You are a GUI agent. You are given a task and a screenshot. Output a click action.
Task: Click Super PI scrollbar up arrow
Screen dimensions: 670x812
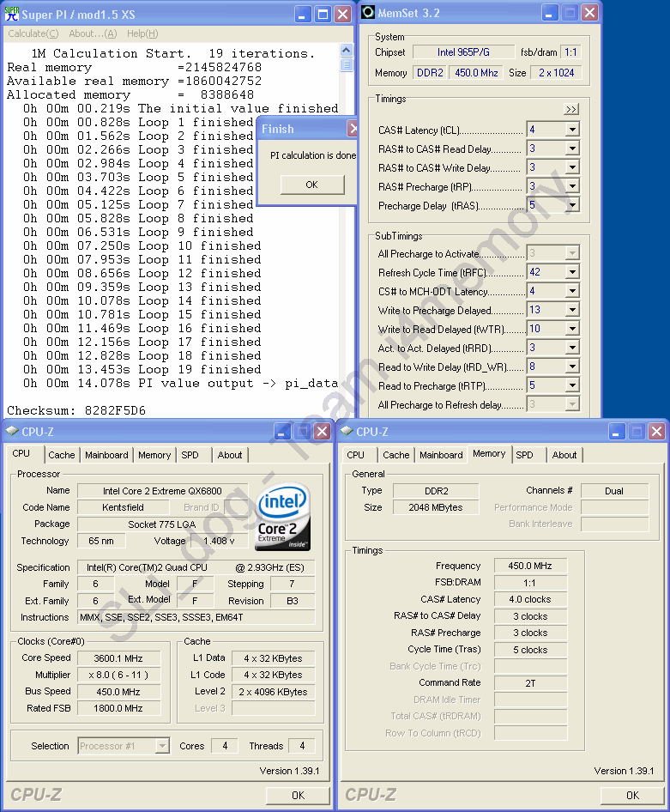pyautogui.click(x=347, y=51)
